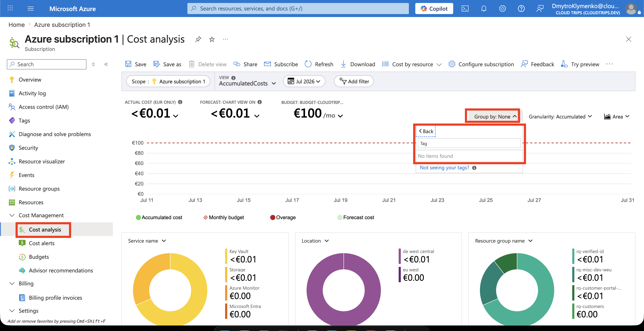The height and width of the screenshot is (331, 644).
Task: Open the AccumulatedCosts view dropdown
Action: click(247, 83)
